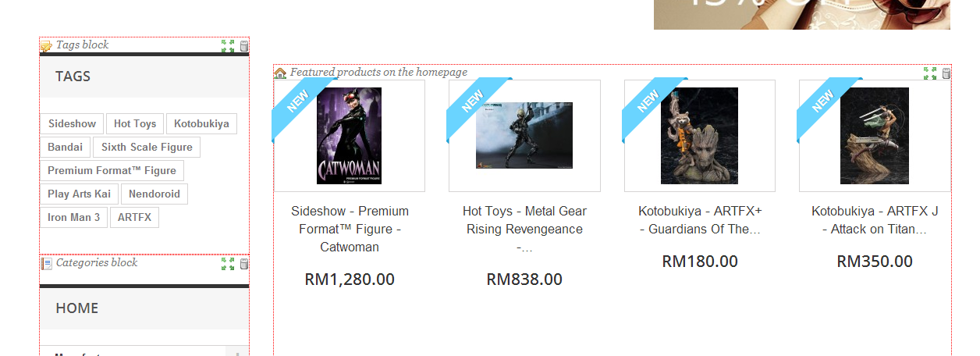
Task: Click the ARTFX tag
Action: click(134, 217)
